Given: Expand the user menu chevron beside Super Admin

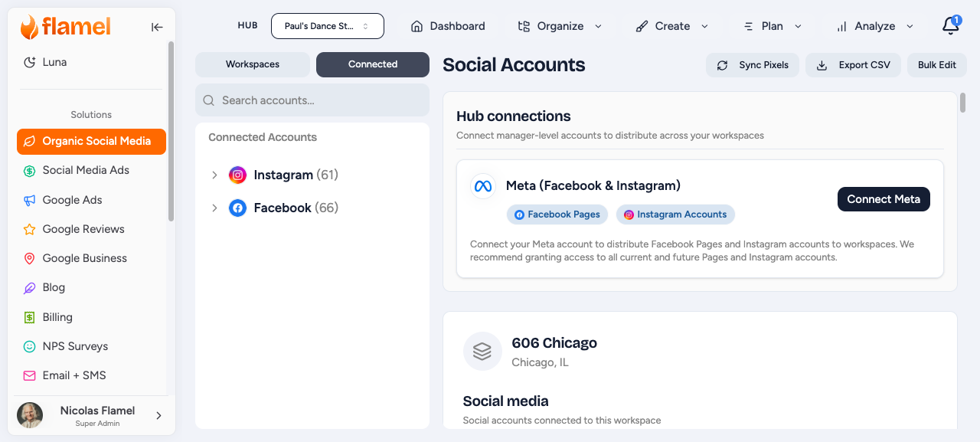Looking at the screenshot, I should (159, 415).
